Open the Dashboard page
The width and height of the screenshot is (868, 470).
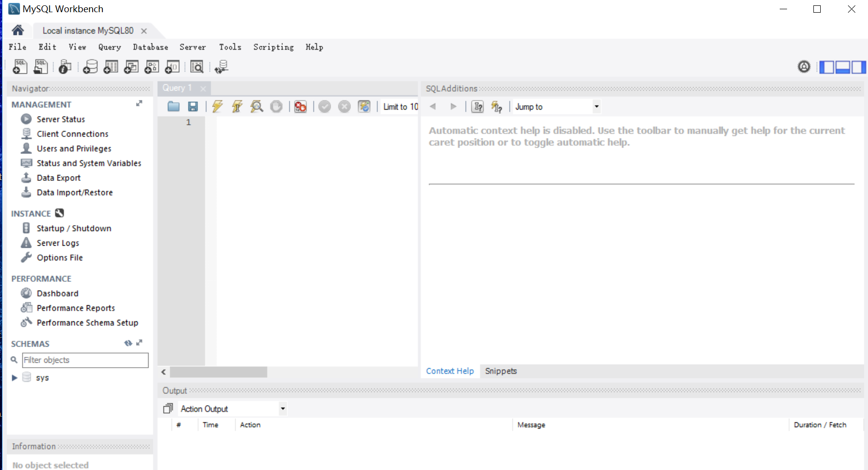coord(58,293)
